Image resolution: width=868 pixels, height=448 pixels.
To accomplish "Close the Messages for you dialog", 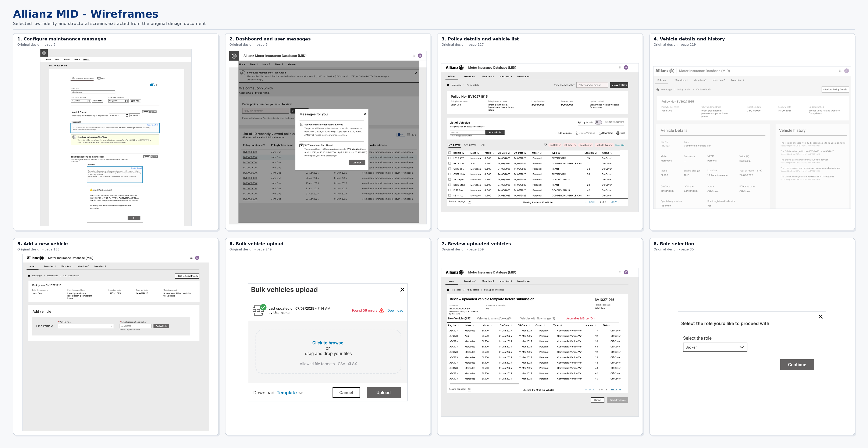I will point(364,114).
